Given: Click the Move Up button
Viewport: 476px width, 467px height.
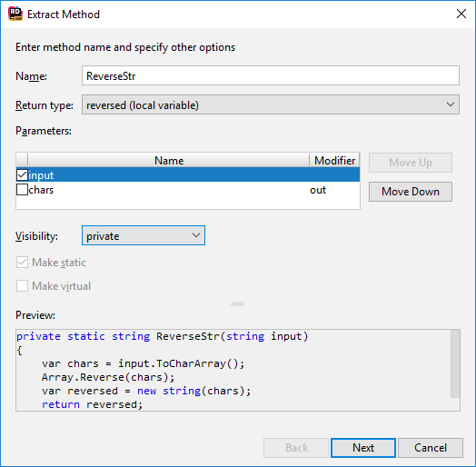Looking at the screenshot, I should coord(410,163).
